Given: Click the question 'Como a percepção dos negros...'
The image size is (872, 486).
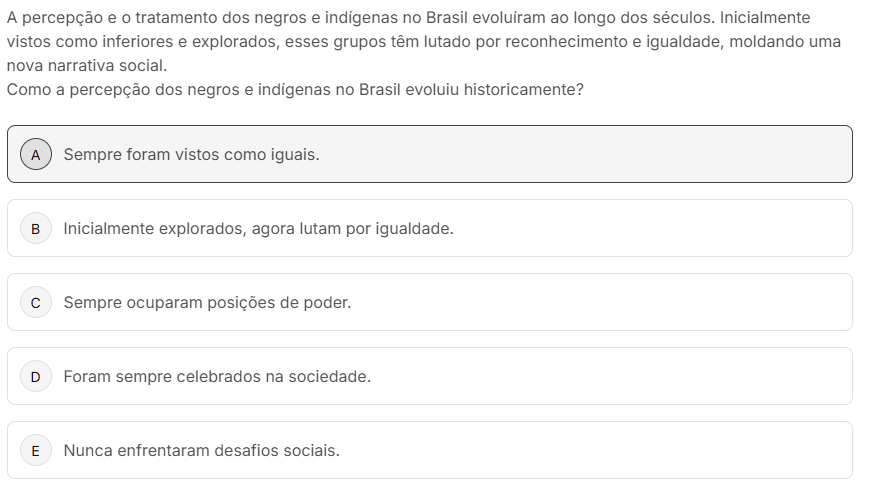Looking at the screenshot, I should pos(295,90).
